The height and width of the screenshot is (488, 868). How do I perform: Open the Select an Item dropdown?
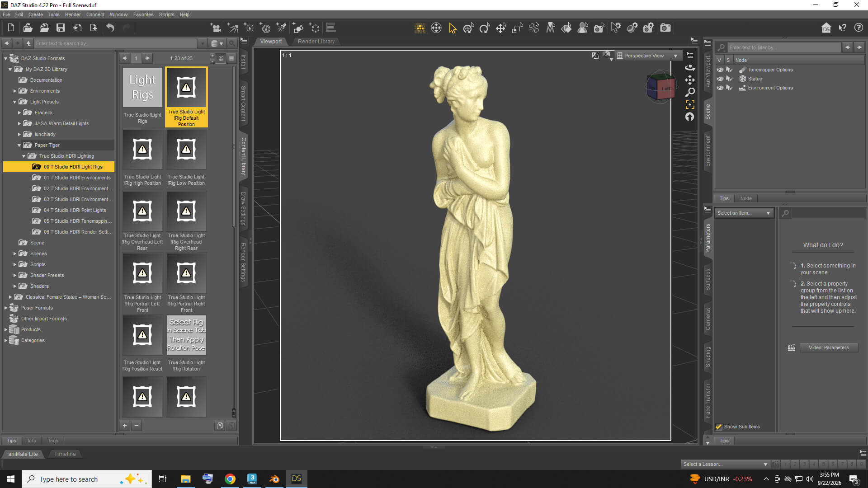point(744,213)
